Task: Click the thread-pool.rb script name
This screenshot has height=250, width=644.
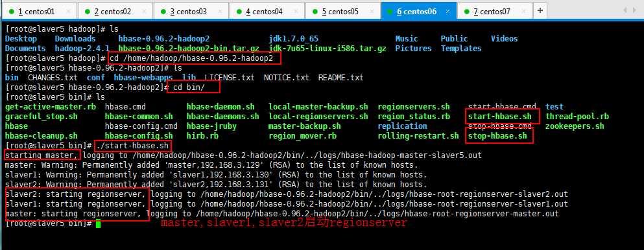Action: tap(577, 117)
